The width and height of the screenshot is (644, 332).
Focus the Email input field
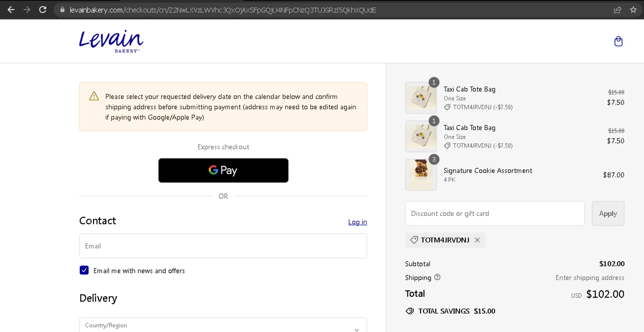223,246
